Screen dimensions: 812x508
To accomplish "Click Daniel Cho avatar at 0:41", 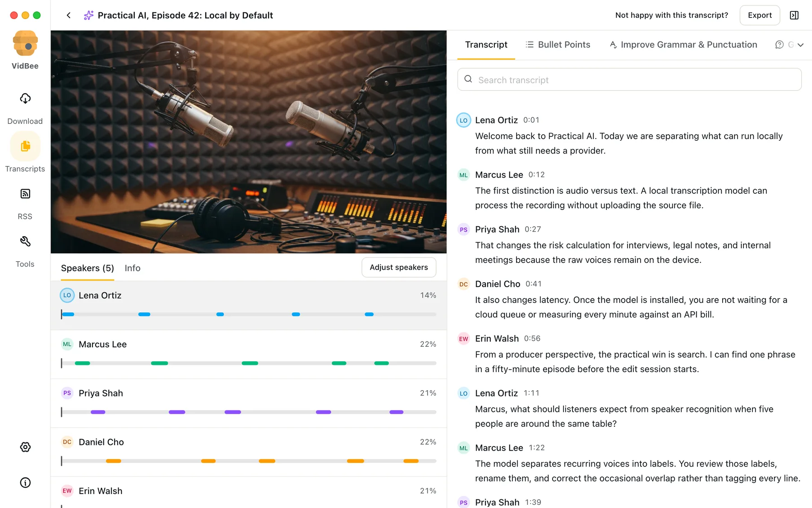I will [x=464, y=284].
